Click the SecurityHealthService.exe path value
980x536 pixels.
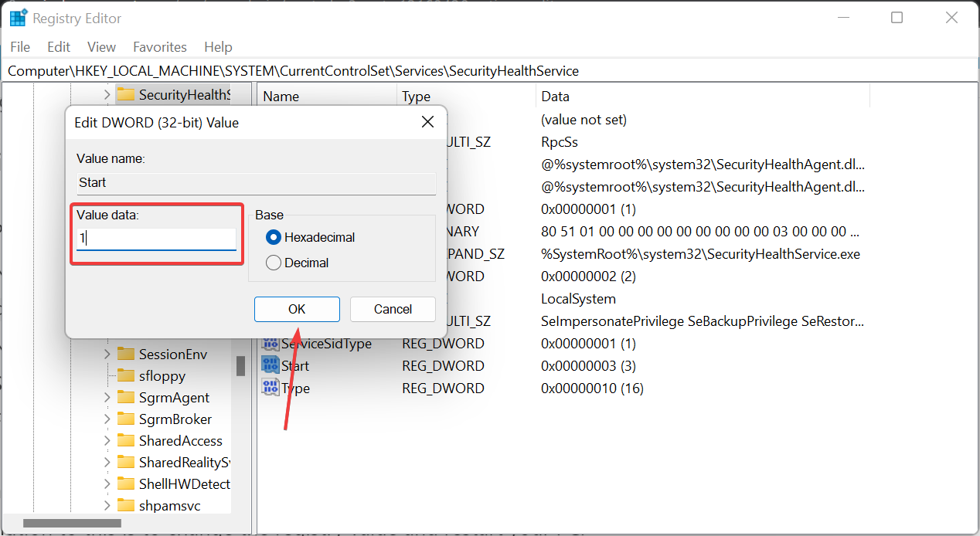click(x=700, y=253)
